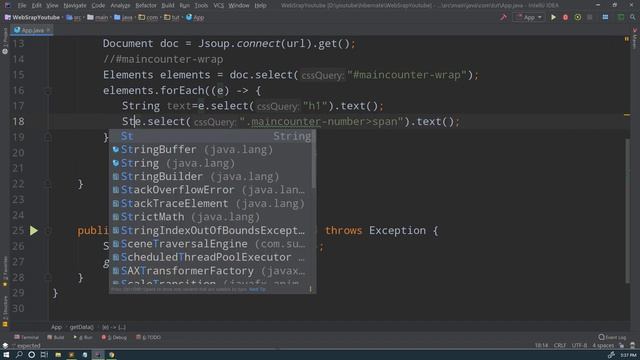The image size is (640, 360).
Task: Open the Edit menu
Action: tap(36, 6)
